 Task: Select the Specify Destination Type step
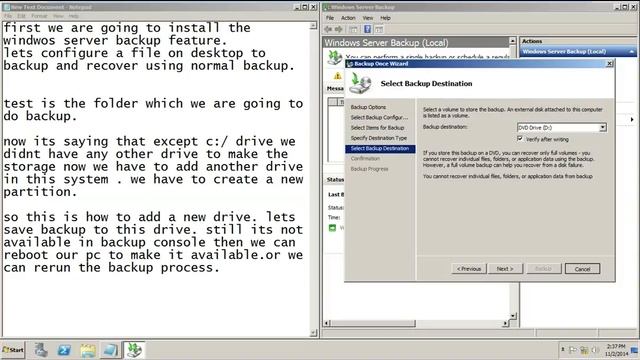coord(379,138)
